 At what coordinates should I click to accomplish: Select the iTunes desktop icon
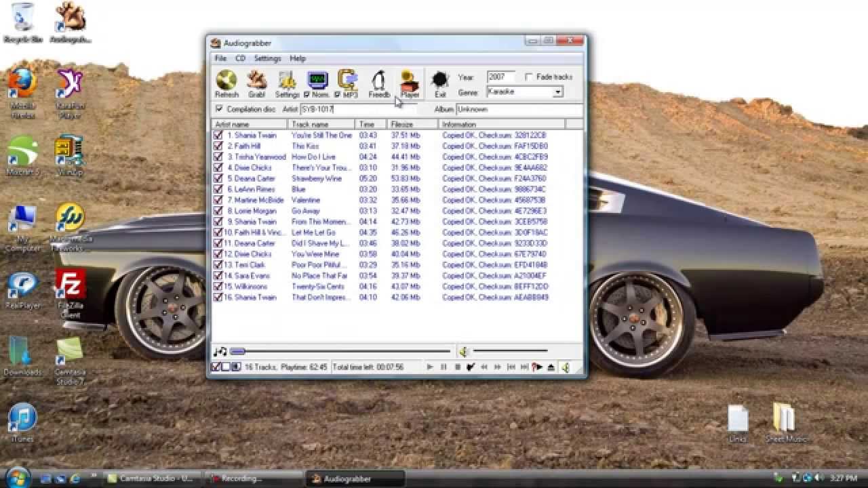22,423
